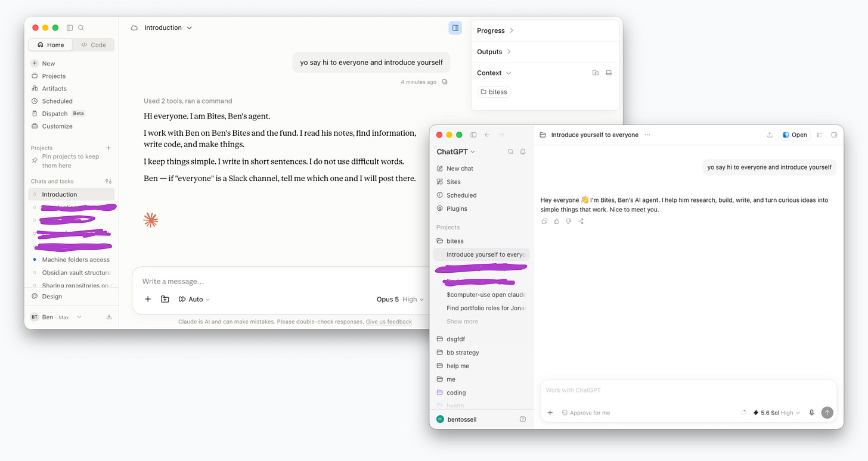Follow the 'Give us feedback' link
This screenshot has height=461, width=868.
389,322
